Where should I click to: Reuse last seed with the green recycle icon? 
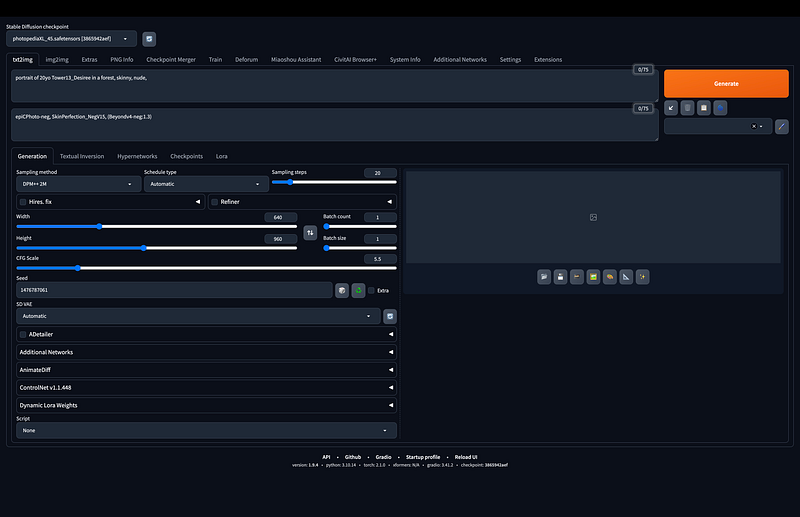358,290
